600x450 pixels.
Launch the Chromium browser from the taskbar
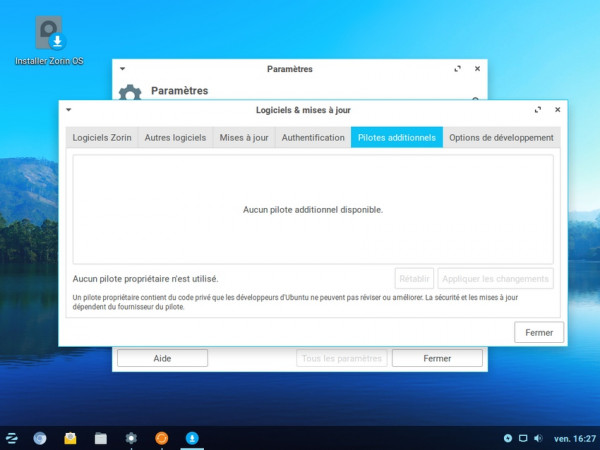pyautogui.click(x=40, y=438)
